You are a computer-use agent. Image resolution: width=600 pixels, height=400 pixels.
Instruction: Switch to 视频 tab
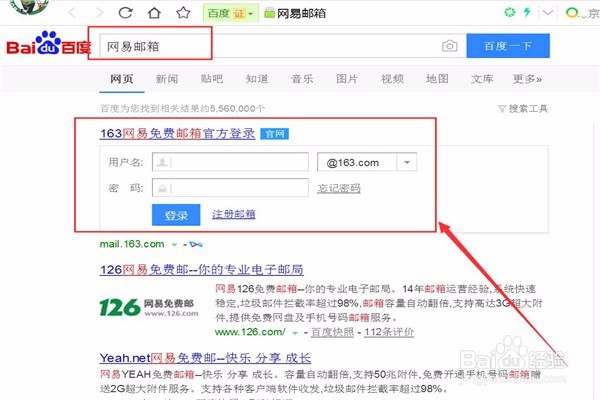tap(392, 79)
